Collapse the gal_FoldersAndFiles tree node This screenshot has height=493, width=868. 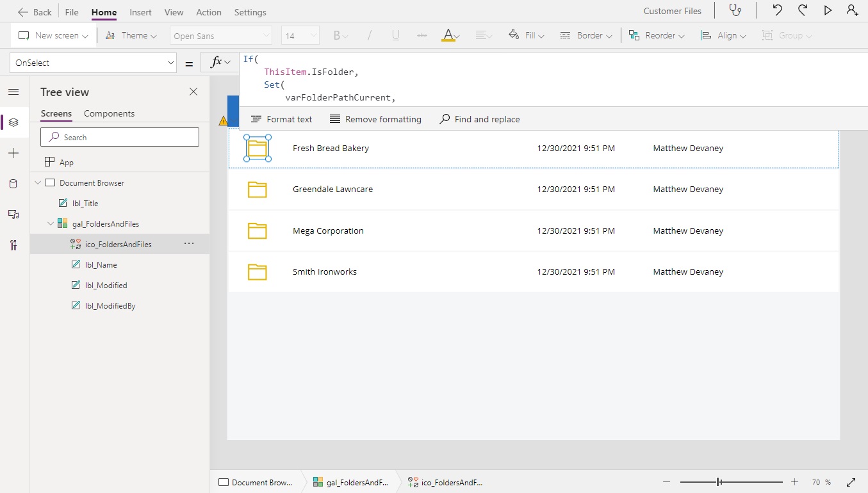click(50, 223)
